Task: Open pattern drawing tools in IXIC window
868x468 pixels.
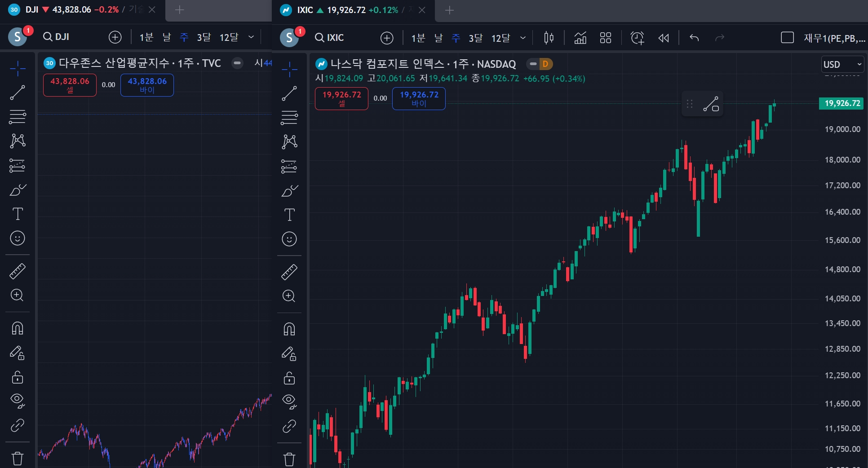Action: pos(289,142)
